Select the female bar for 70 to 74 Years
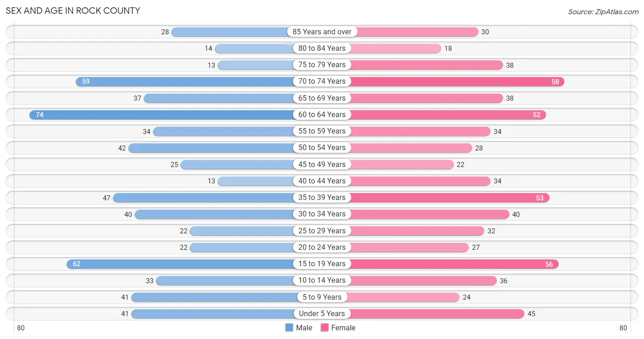 (x=457, y=81)
